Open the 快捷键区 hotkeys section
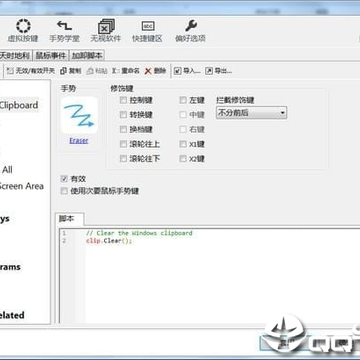The image size is (360, 360). pos(147,31)
